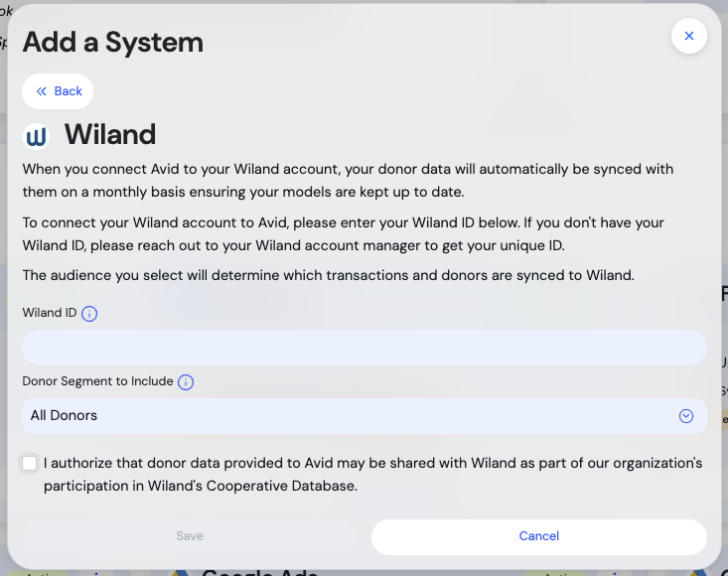Screen dimensions: 728x576
Task: Click the info icon beside Wiland ID
Action: point(89,314)
